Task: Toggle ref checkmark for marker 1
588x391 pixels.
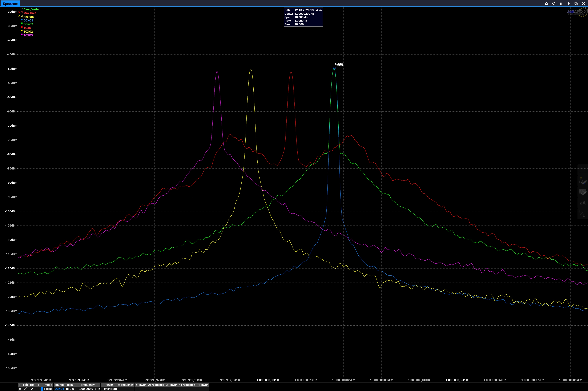Action: (32, 389)
